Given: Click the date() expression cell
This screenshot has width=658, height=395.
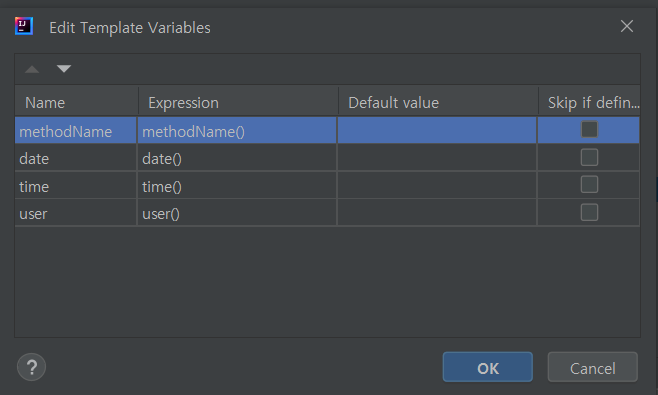Looking at the screenshot, I should [x=237, y=158].
